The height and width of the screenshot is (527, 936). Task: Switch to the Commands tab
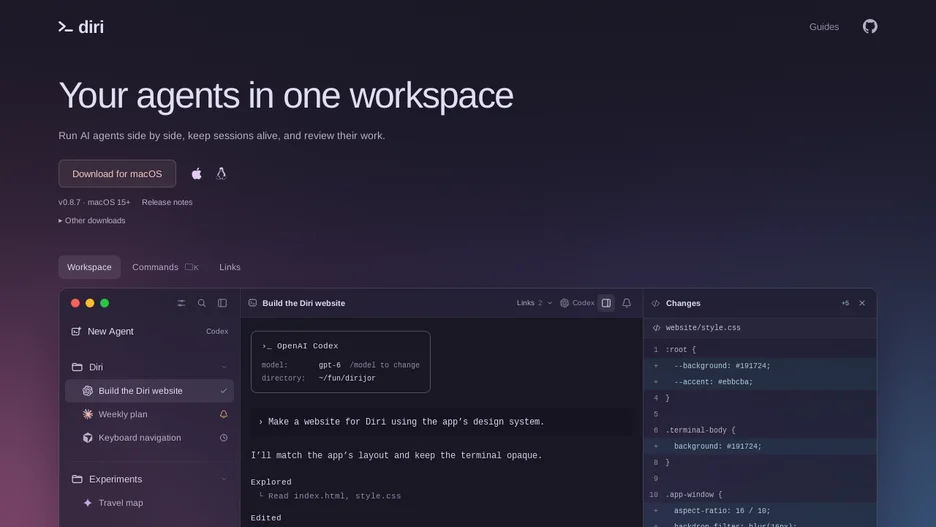point(165,267)
